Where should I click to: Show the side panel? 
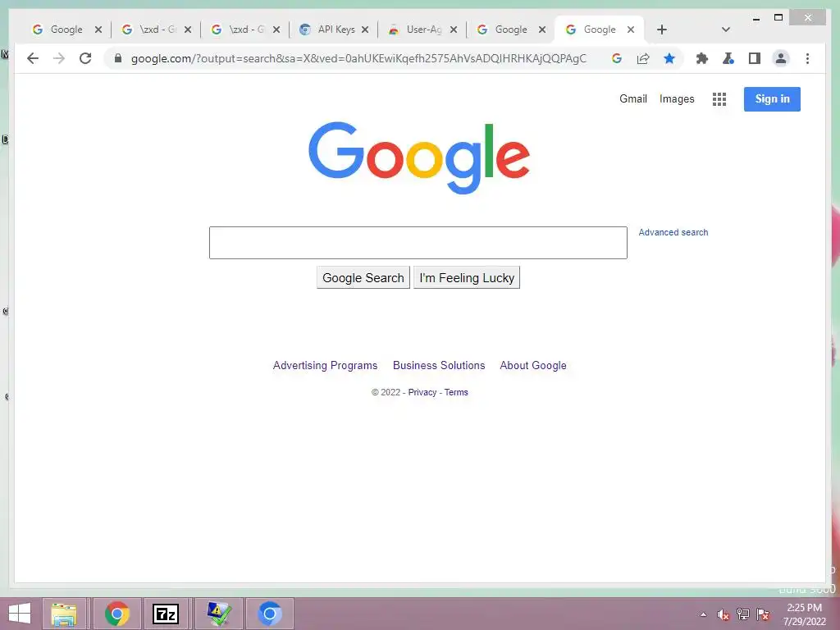click(755, 58)
